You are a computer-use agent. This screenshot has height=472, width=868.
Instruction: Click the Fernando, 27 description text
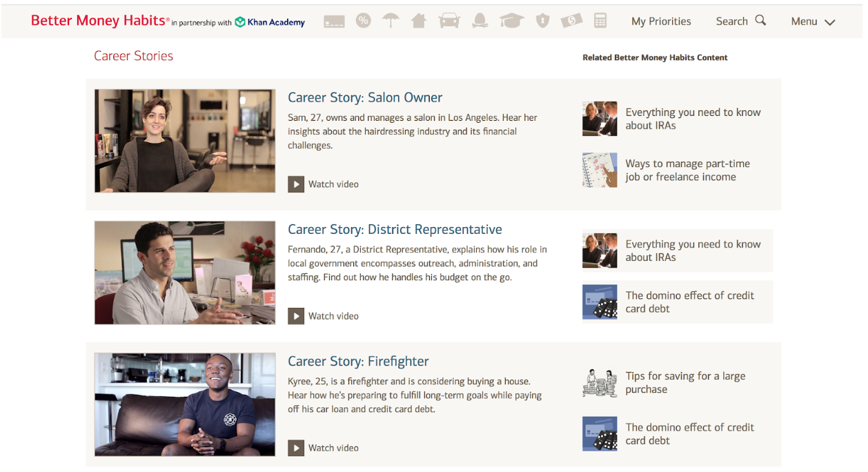pos(417,263)
